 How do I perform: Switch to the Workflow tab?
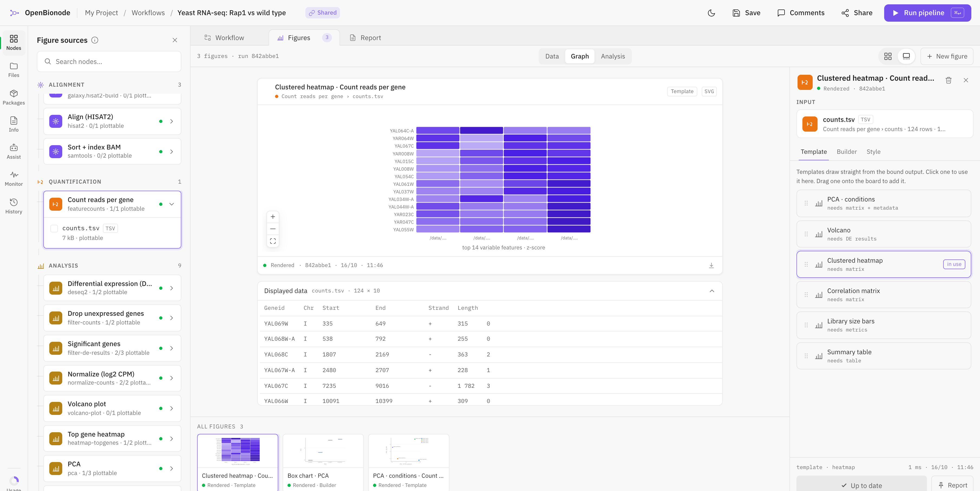click(x=224, y=38)
